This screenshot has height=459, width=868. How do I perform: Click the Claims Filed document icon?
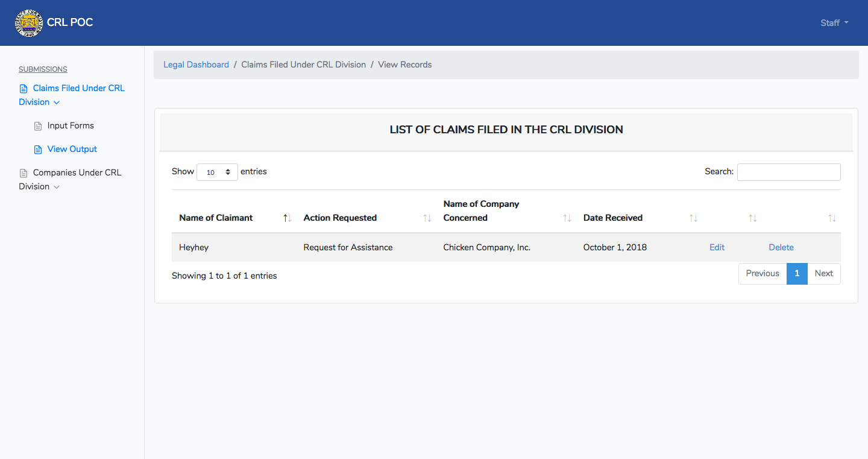coord(24,89)
